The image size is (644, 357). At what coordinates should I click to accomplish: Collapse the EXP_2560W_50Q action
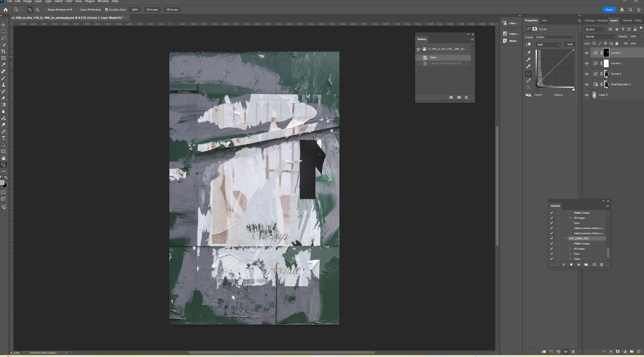coord(566,239)
